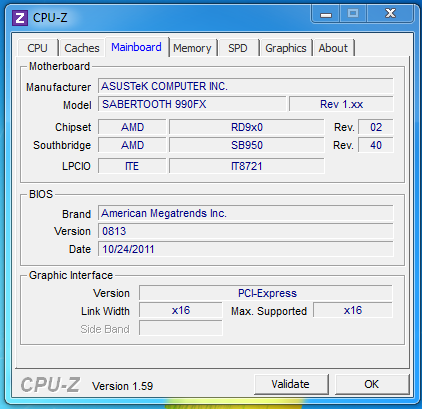
Task: Select southbridge vendor AMD field
Action: (x=132, y=145)
